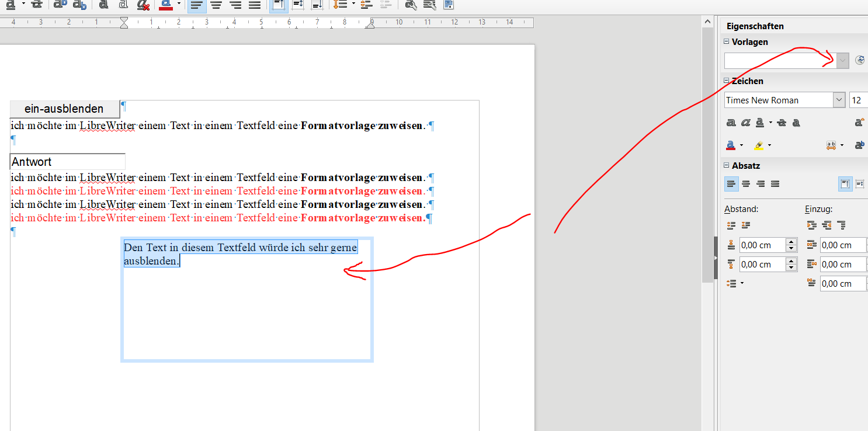868x431 pixels.
Task: Open the font color dropdown in top toolbar
Action: [x=179, y=5]
